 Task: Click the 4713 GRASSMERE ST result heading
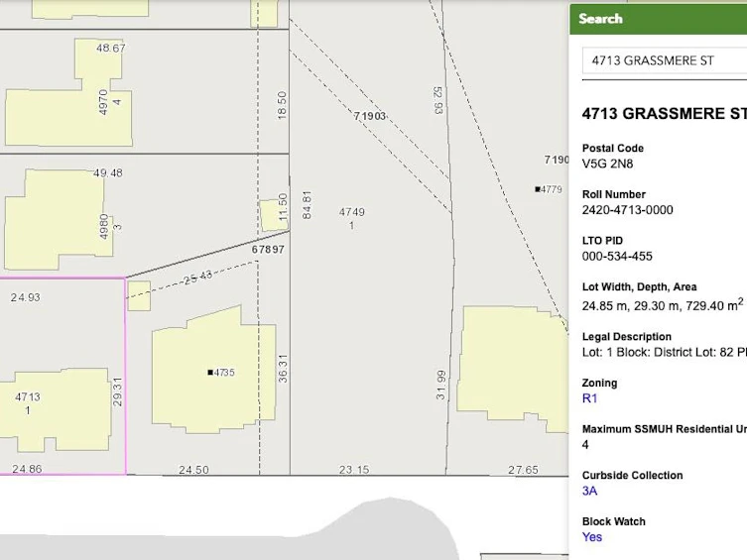coord(664,114)
